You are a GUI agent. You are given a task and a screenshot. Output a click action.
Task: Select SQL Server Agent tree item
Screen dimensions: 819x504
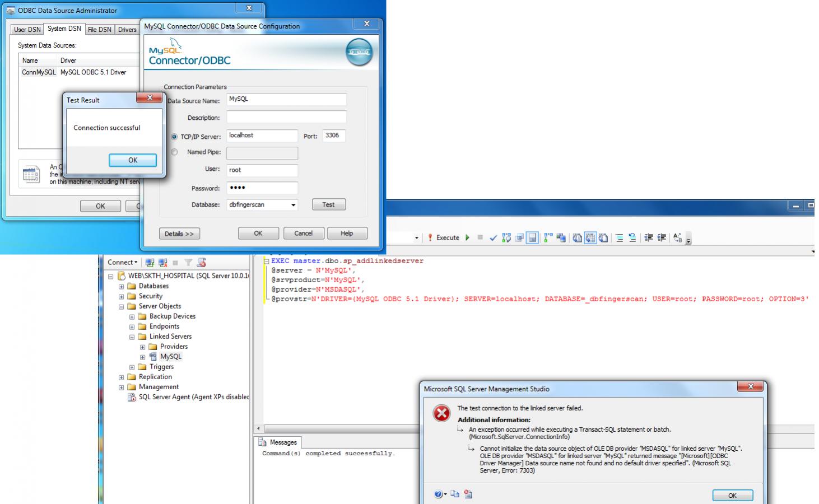click(x=194, y=397)
